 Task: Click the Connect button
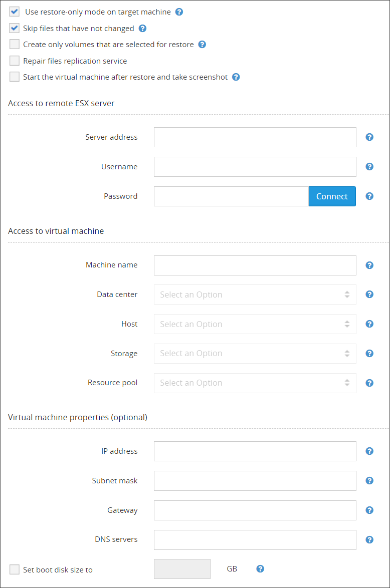pos(332,196)
